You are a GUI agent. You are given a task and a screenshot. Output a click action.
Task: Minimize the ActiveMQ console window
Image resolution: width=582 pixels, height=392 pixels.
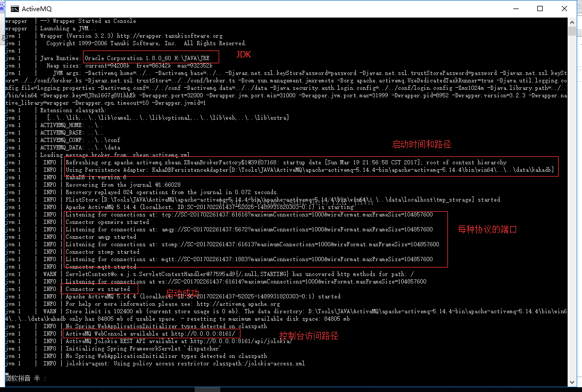coord(516,9)
